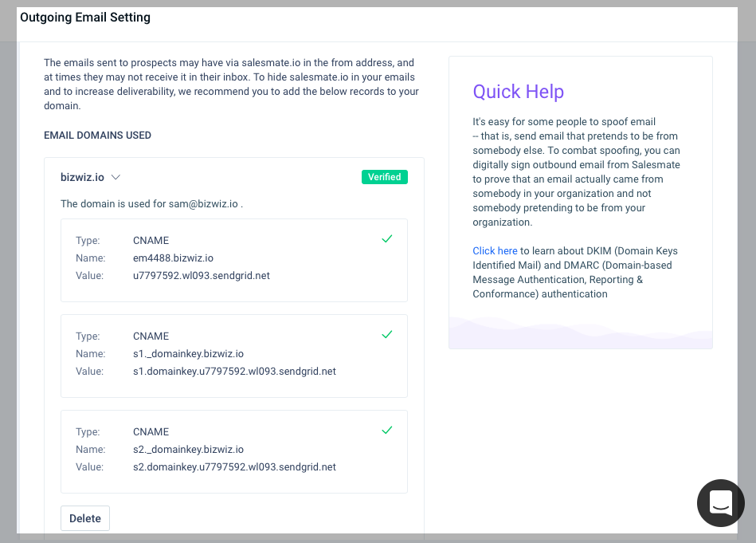Click the Quick Help heading
Screen dimensions: 756x543
[x=518, y=91]
